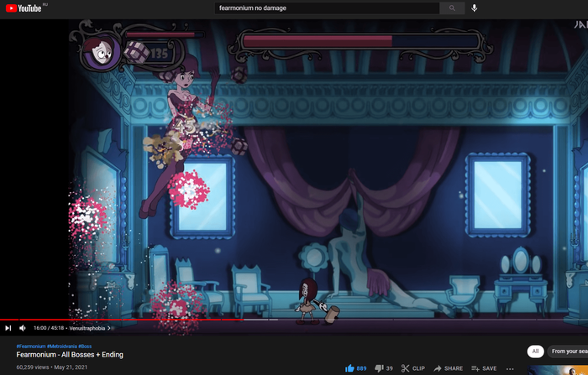Mute the video with the speaker icon

[23, 328]
